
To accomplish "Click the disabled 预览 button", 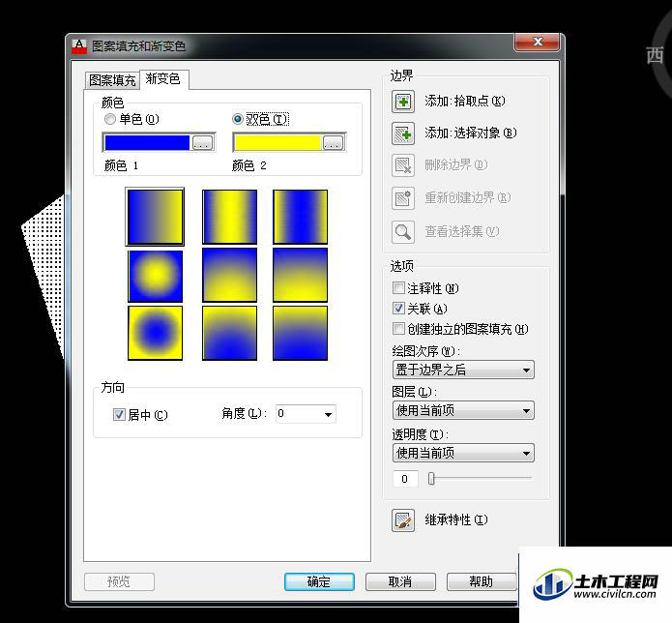I will point(119,581).
